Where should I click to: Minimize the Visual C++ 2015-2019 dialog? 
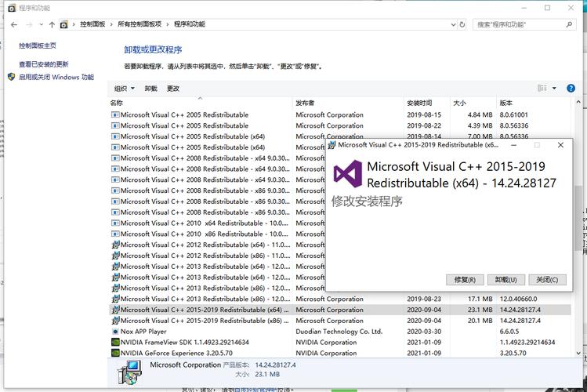[514, 145]
